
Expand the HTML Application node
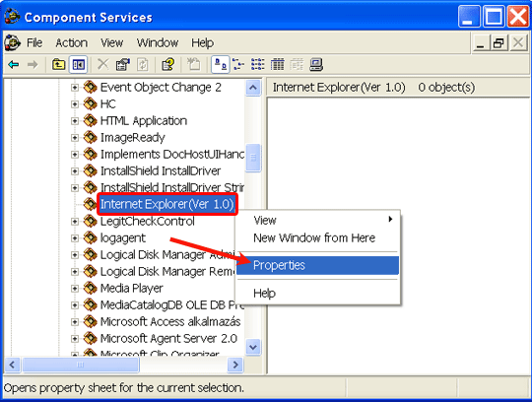point(75,121)
